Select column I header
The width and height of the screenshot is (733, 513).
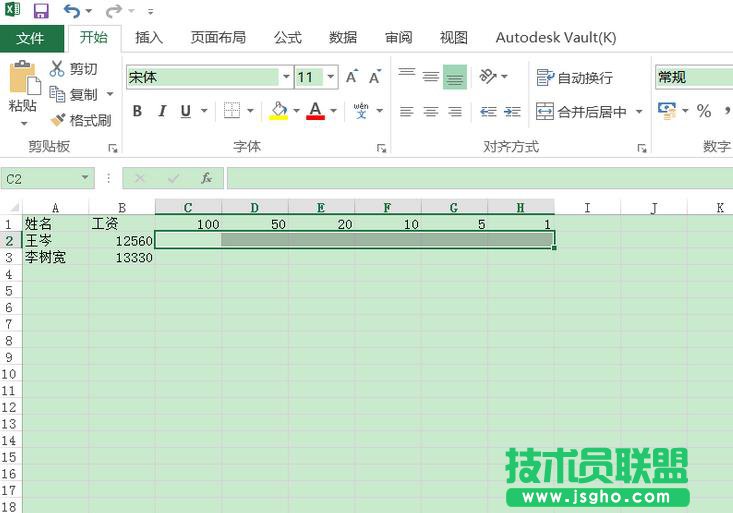pos(587,207)
